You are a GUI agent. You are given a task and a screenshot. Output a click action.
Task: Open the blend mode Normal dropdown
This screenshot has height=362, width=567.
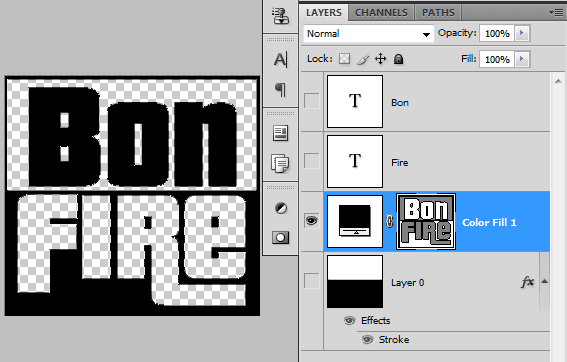coord(368,34)
